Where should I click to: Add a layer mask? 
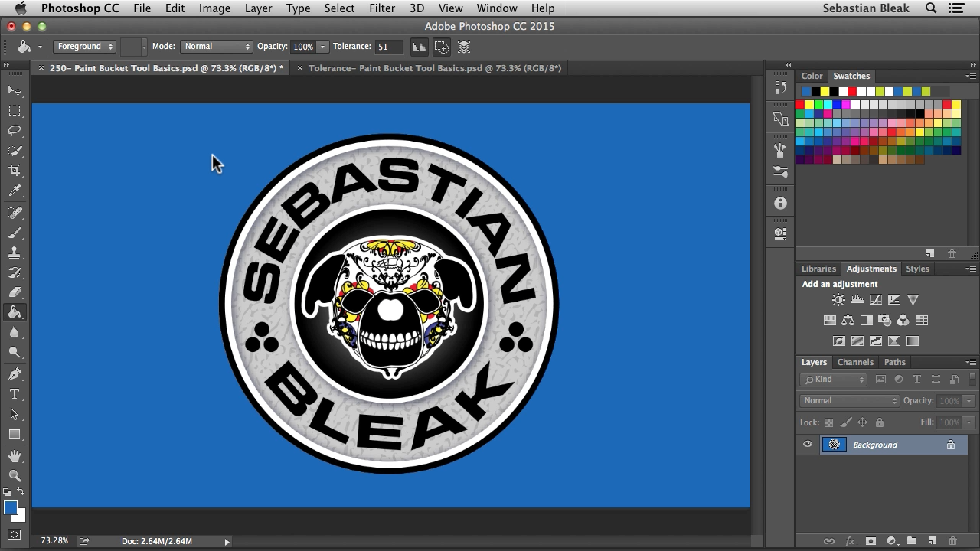(x=871, y=541)
